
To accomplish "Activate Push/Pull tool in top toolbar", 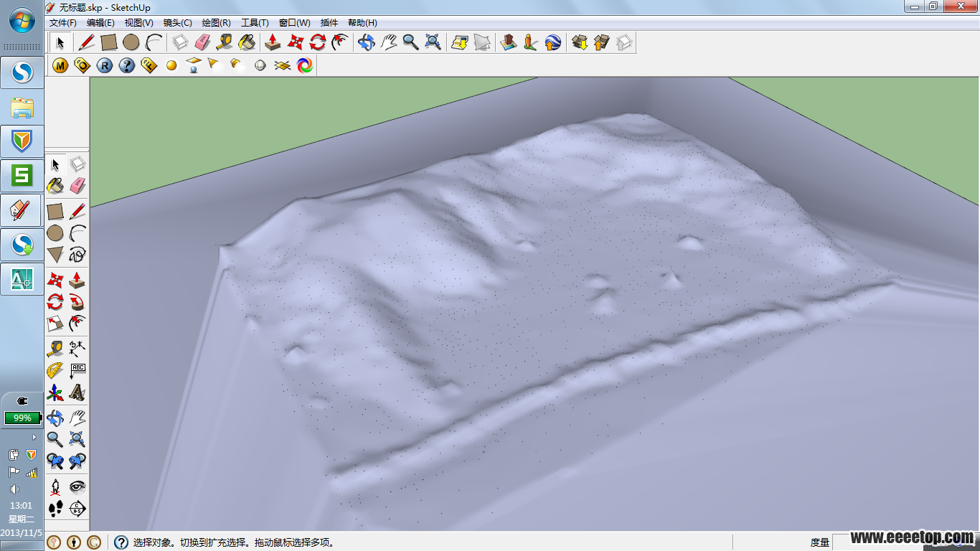I will (x=273, y=42).
